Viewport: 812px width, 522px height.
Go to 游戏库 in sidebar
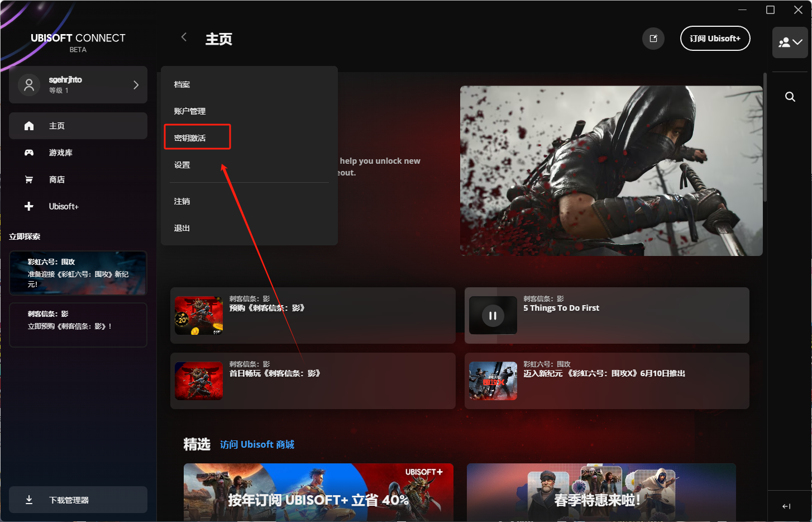tap(61, 153)
